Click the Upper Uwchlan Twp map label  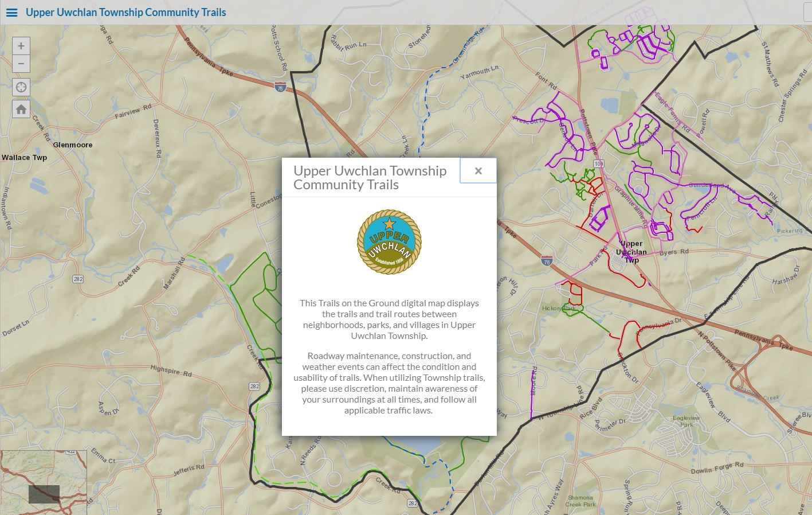point(631,251)
